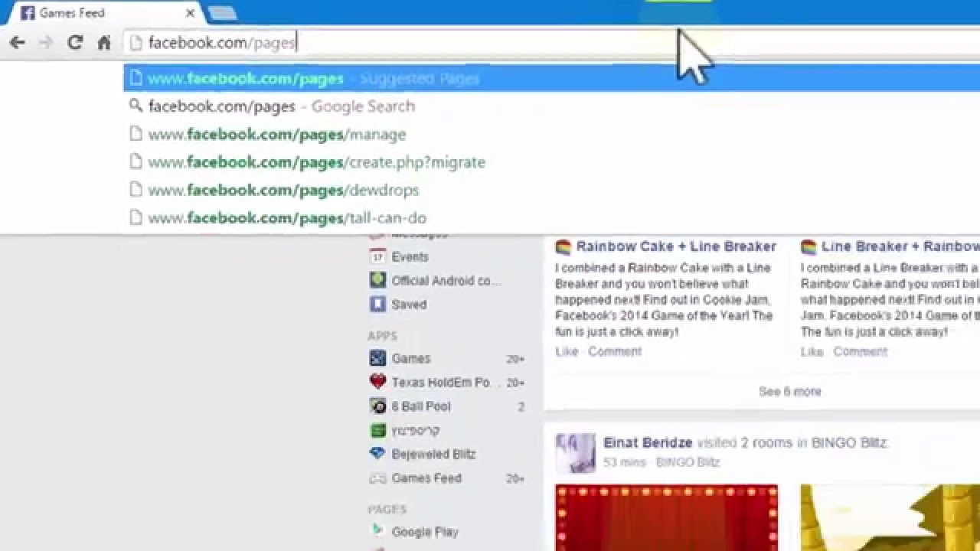The image size is (980, 551).
Task: Click the 2 counter beside 8 Ball Pool
Action: (521, 406)
